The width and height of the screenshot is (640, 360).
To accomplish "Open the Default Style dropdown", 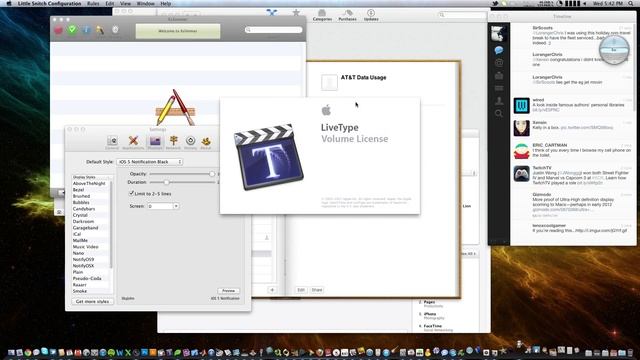I will point(150,162).
